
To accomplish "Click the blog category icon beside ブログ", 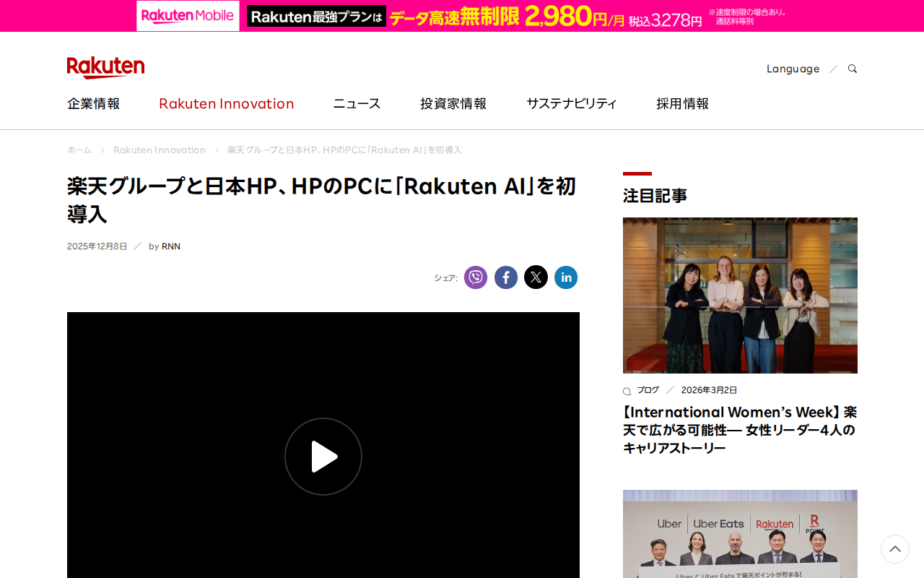I will pos(626,389).
